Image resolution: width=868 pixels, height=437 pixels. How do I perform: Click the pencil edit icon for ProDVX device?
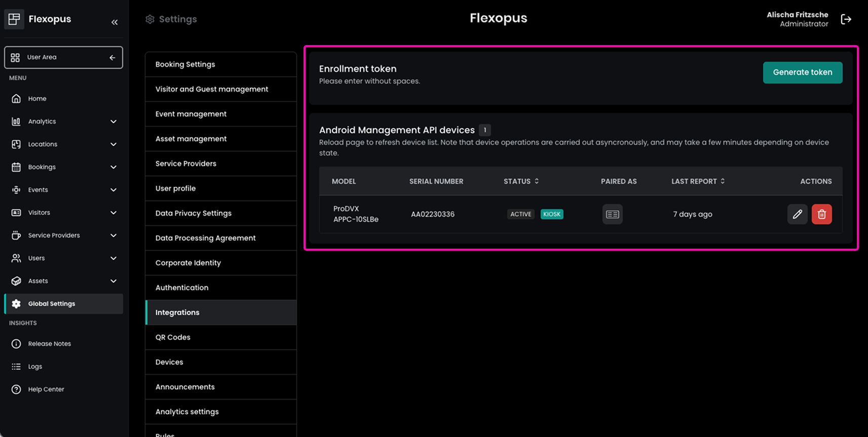[797, 214]
